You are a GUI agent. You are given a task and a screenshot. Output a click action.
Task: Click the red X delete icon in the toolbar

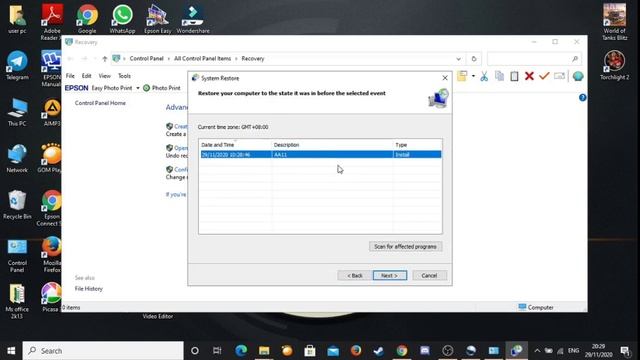coord(529,76)
